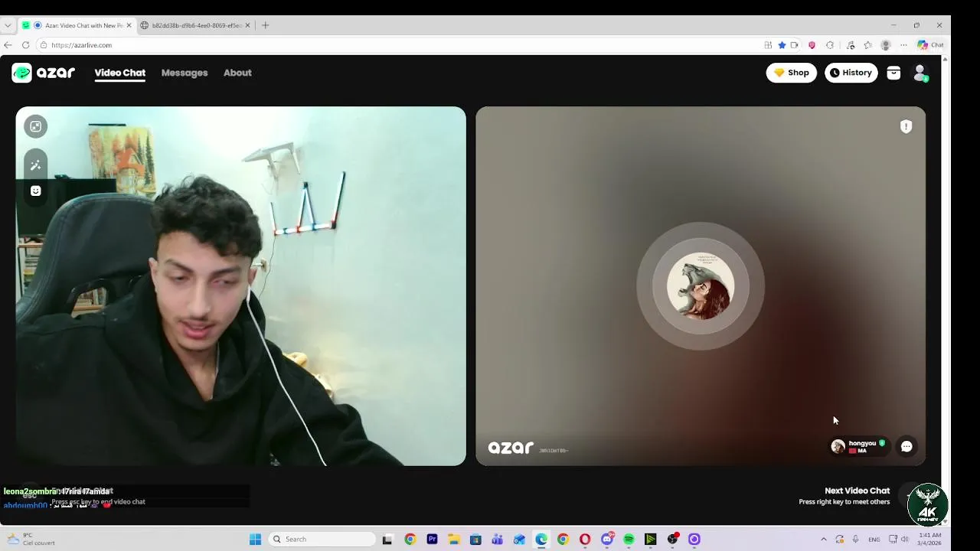This screenshot has width=980, height=551.
Task: Click the favorites star icon
Action: (782, 45)
